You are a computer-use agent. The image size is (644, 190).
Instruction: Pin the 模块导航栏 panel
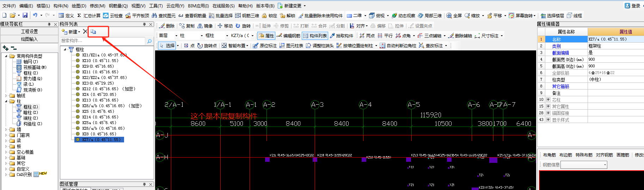tap(49, 24)
